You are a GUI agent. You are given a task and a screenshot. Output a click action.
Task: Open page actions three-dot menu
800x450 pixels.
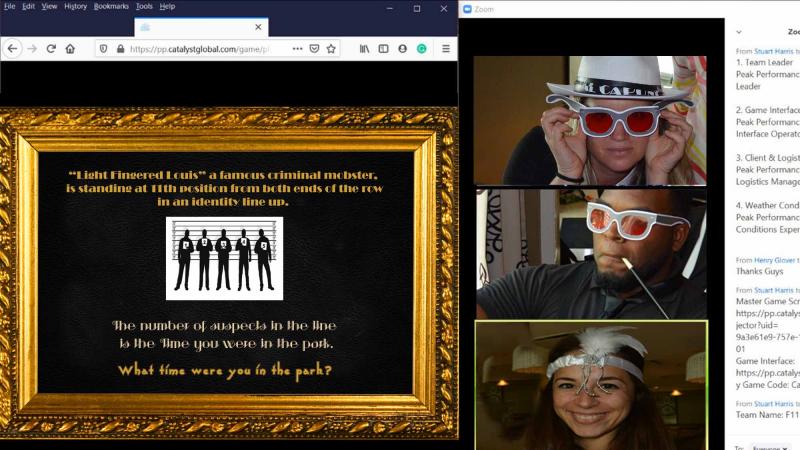coord(297,48)
